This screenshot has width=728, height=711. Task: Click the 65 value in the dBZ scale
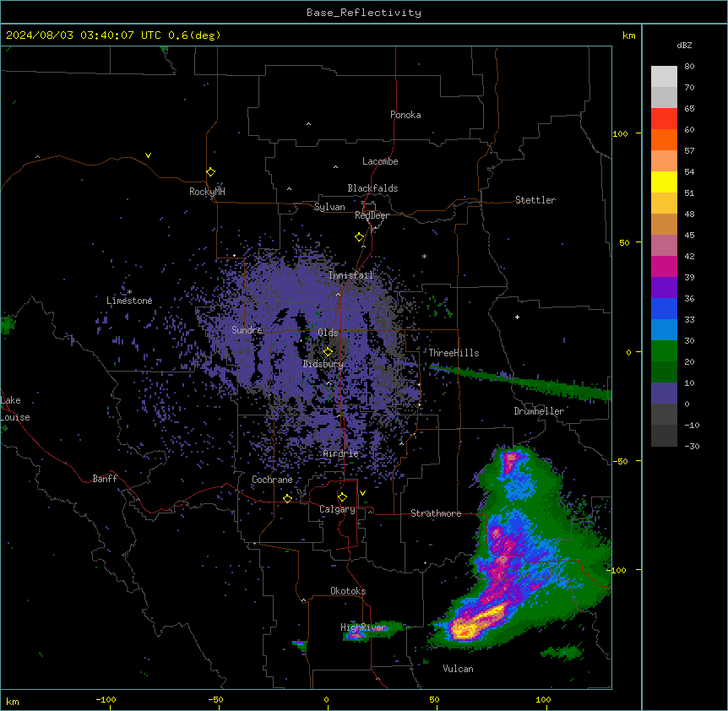point(689,108)
